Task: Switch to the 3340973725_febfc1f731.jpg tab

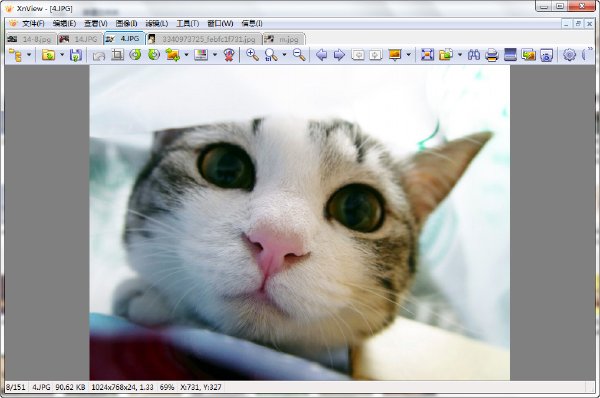Action: click(x=204, y=39)
